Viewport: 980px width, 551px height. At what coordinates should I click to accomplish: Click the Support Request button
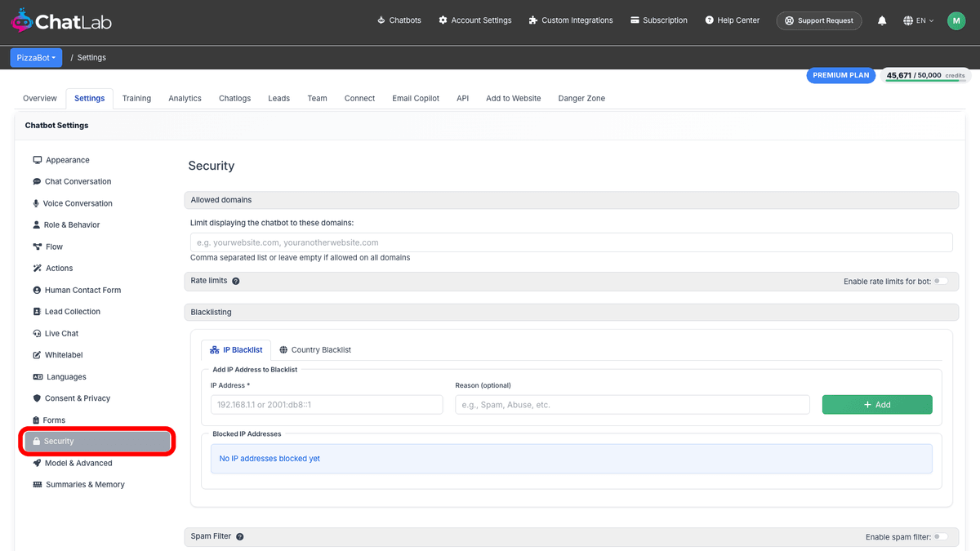point(819,20)
